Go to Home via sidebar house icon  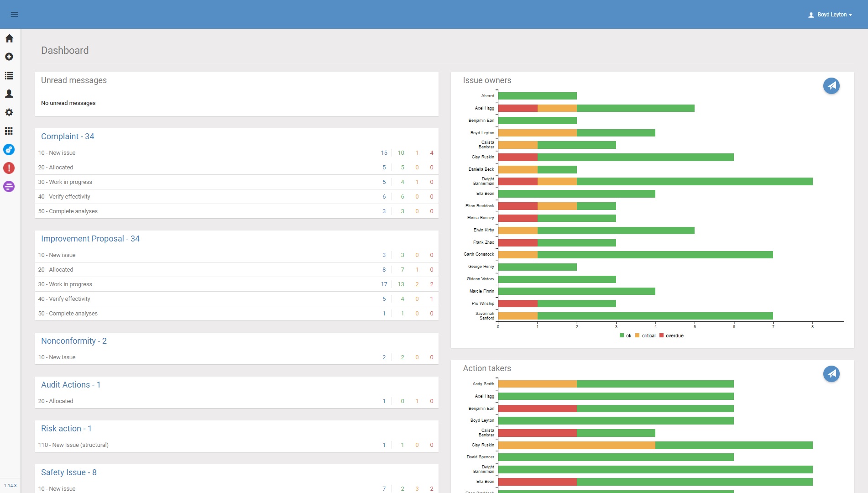[9, 38]
